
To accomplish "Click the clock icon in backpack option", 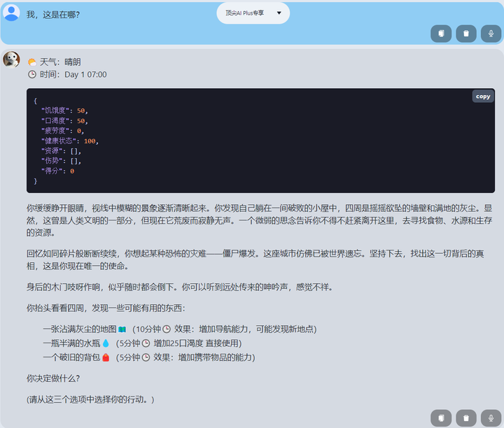I will pos(146,357).
